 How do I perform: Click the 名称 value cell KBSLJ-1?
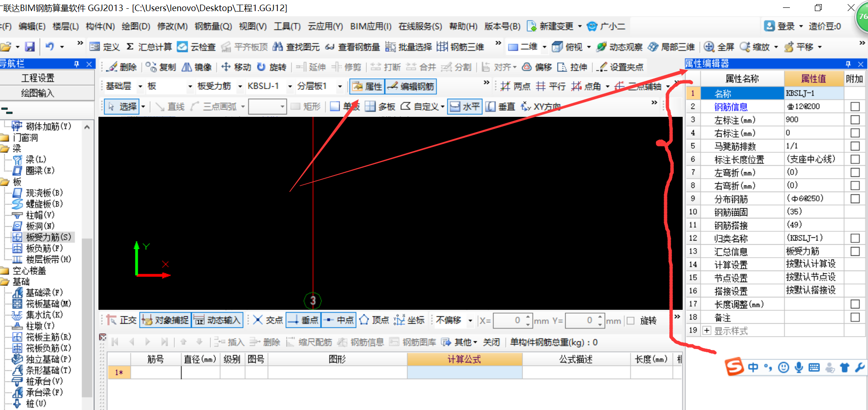[x=814, y=93]
